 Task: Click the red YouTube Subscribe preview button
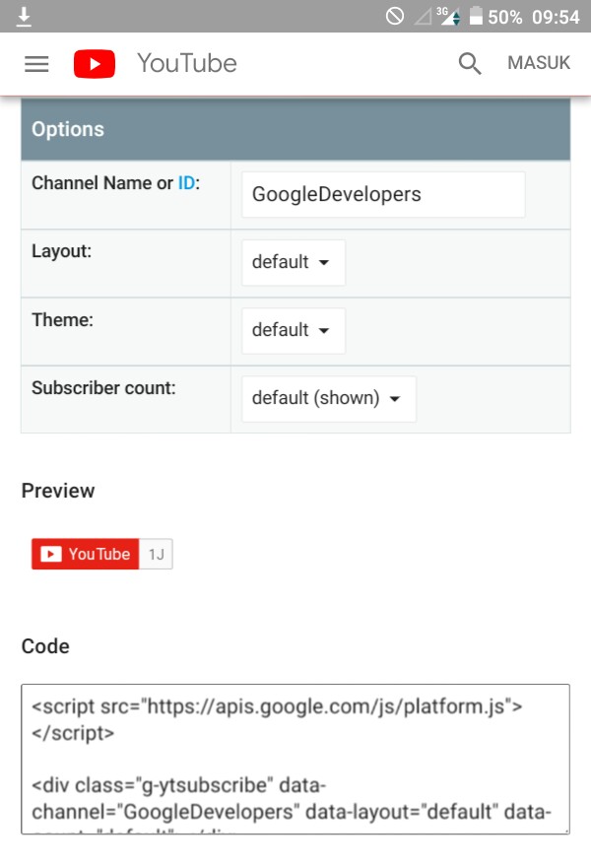tap(86, 554)
